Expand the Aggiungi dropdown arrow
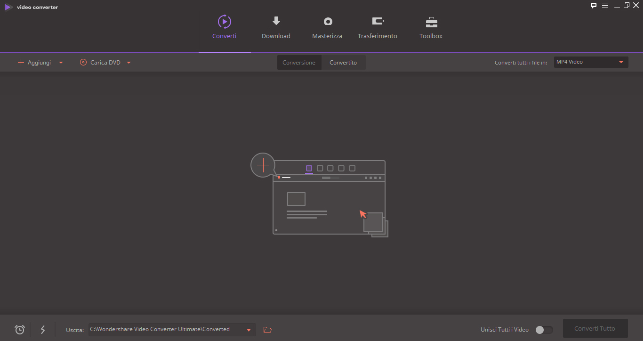This screenshot has width=644, height=341. tap(61, 63)
